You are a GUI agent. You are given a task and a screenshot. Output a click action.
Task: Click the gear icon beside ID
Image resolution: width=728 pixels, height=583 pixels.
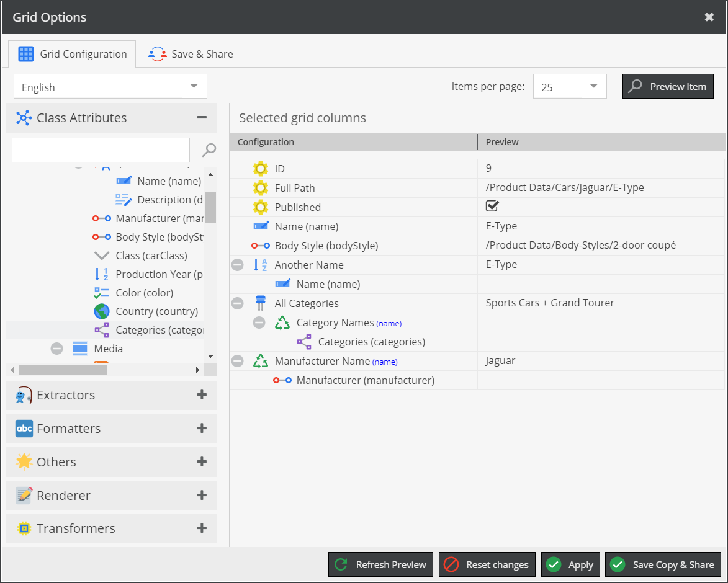pos(261,169)
